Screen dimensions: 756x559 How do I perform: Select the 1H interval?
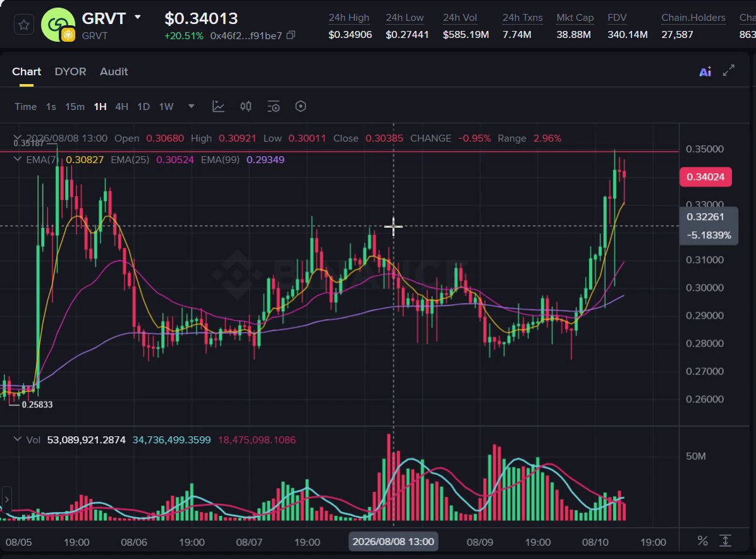click(101, 107)
